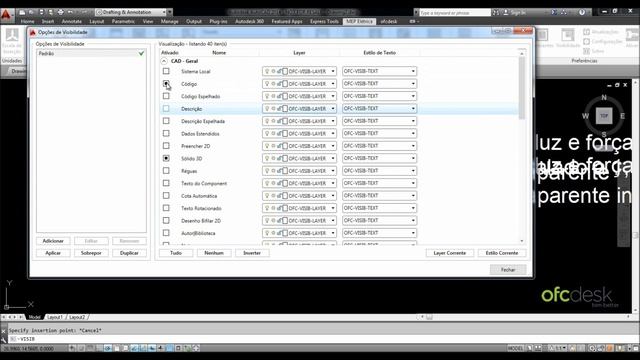The image size is (640, 360).
Task: Open the Express Tools ribbon tab
Action: tap(324, 21)
